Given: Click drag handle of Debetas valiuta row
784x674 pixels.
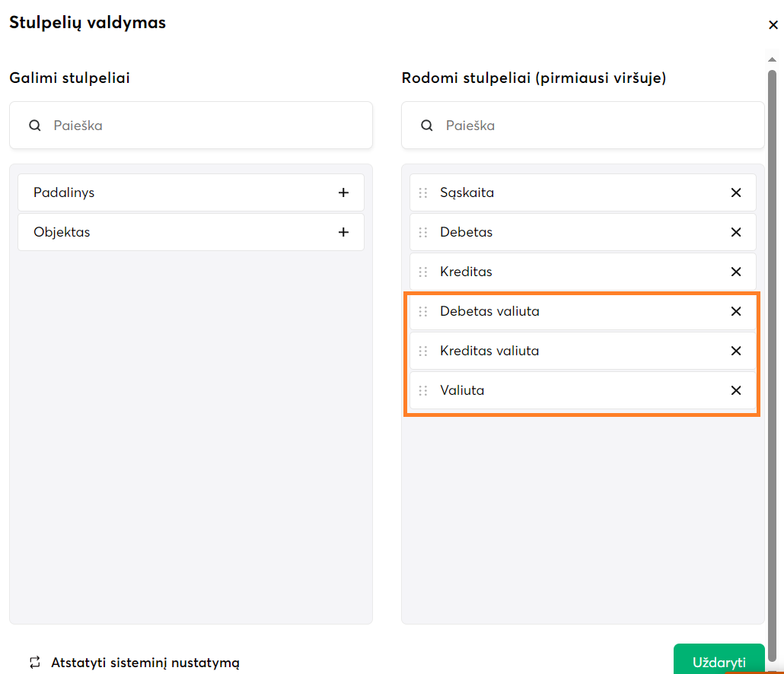Looking at the screenshot, I should (x=423, y=312).
